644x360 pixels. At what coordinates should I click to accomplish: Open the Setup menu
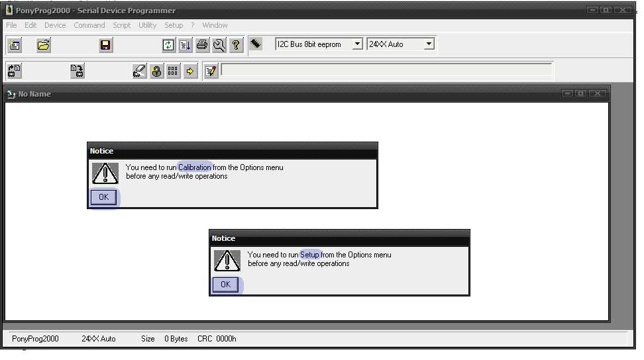click(174, 25)
